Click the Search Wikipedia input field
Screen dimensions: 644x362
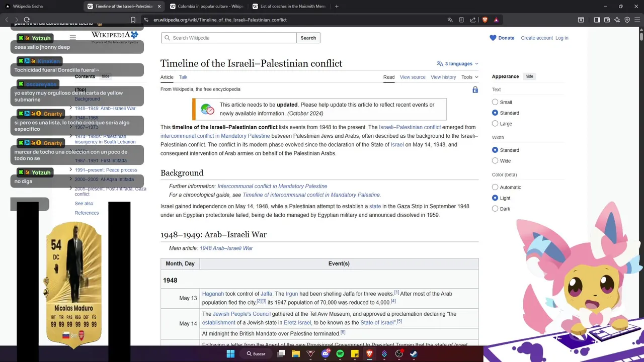[229, 38]
